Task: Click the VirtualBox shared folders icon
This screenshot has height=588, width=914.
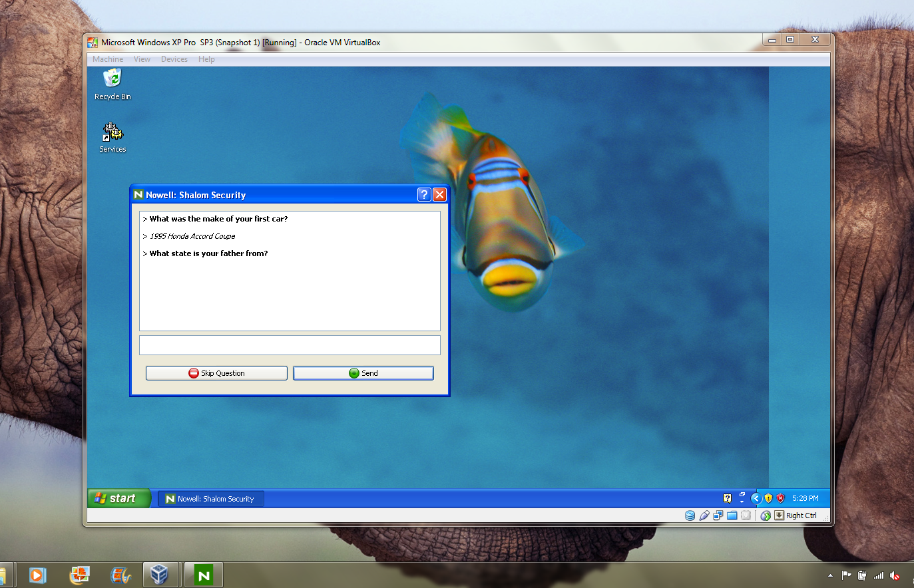Action: point(732,515)
